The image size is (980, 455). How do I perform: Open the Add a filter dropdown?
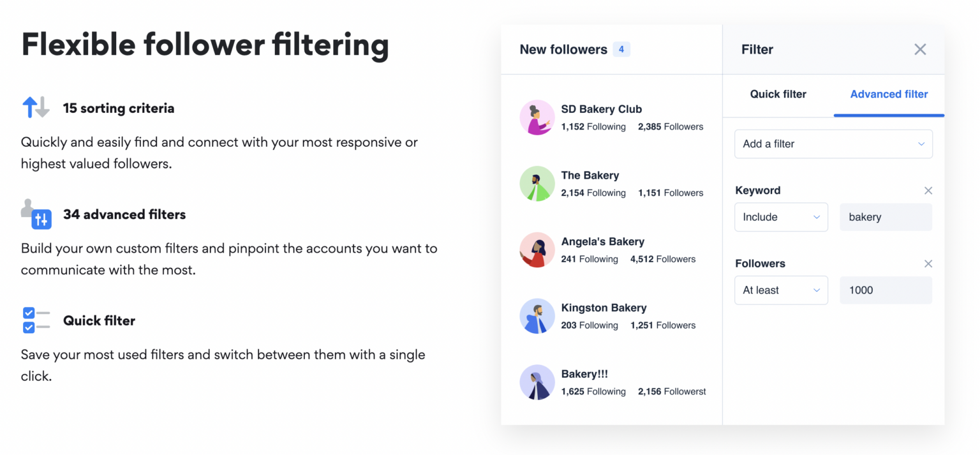point(833,144)
